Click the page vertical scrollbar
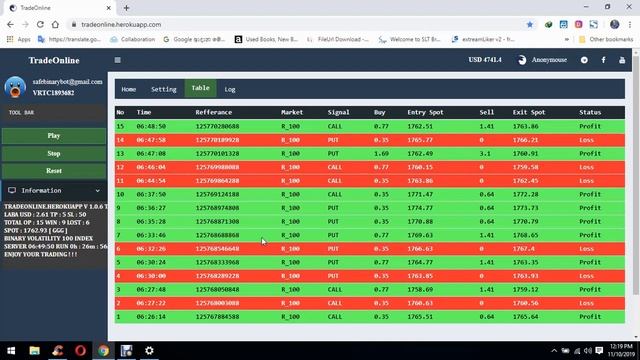640x360 pixels. [x=636, y=176]
